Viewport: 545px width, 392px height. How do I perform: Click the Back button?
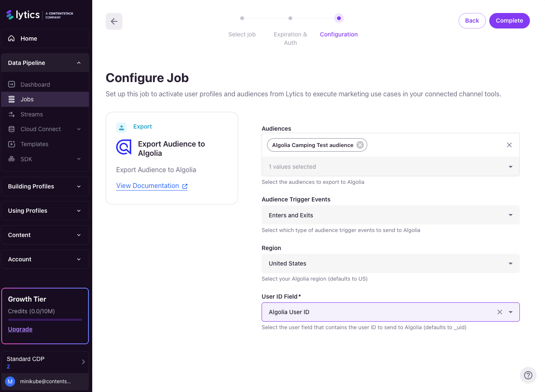point(472,21)
